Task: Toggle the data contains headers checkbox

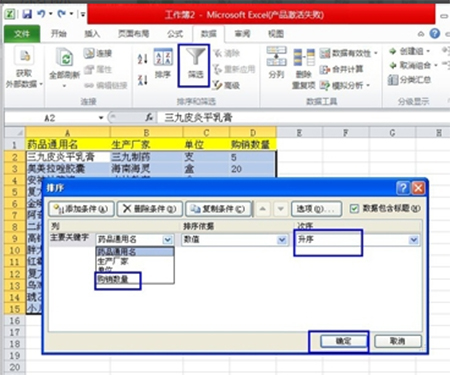Action: 354,209
